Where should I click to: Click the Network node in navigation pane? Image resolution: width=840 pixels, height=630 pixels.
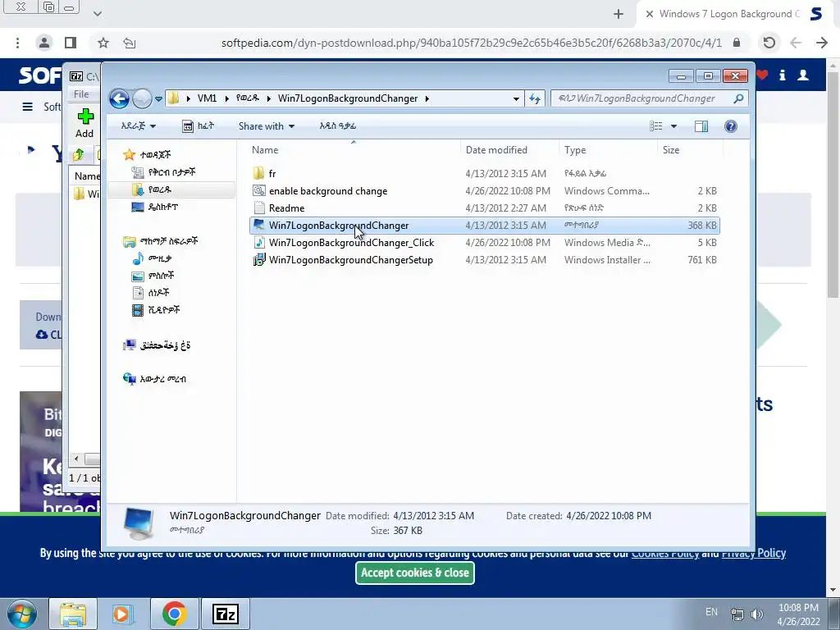point(155,379)
